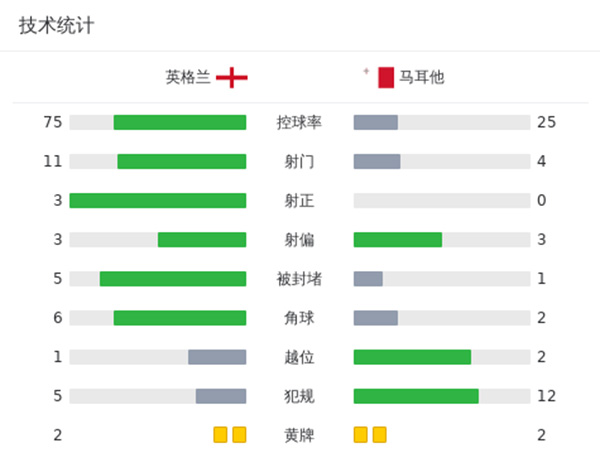Image resolution: width=600 pixels, height=453 pixels.
Task: Select the 射门 stat label
Action: (x=300, y=161)
